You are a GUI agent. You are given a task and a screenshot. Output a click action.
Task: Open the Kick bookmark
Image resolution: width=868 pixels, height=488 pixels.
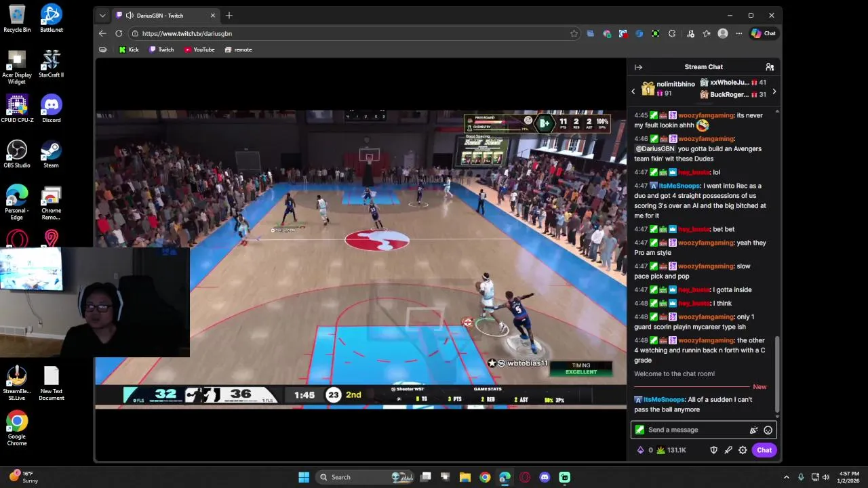coord(128,49)
